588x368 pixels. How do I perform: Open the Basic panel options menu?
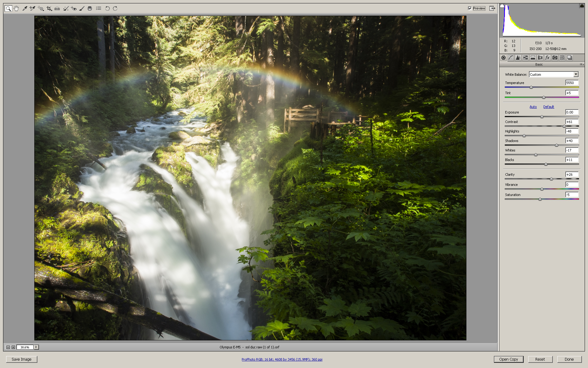(x=581, y=64)
